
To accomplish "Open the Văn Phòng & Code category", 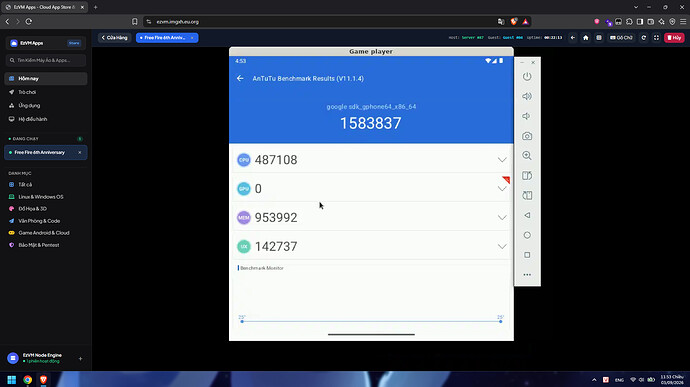I will click(x=46, y=221).
